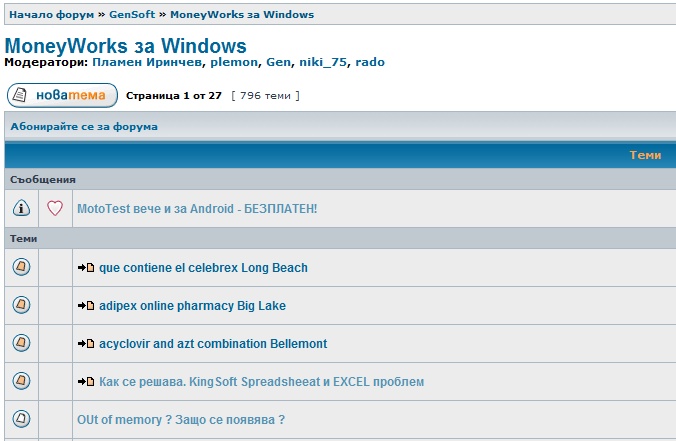
Task: Click the Модератори label
Action: (46, 62)
